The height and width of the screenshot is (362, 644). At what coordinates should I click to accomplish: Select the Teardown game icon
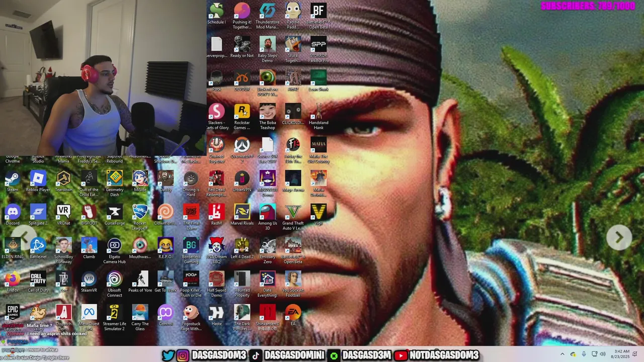point(63,182)
